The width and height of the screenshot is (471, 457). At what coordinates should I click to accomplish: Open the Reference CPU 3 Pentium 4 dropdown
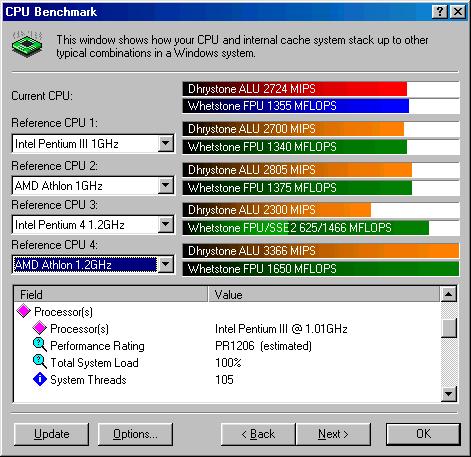click(166, 224)
